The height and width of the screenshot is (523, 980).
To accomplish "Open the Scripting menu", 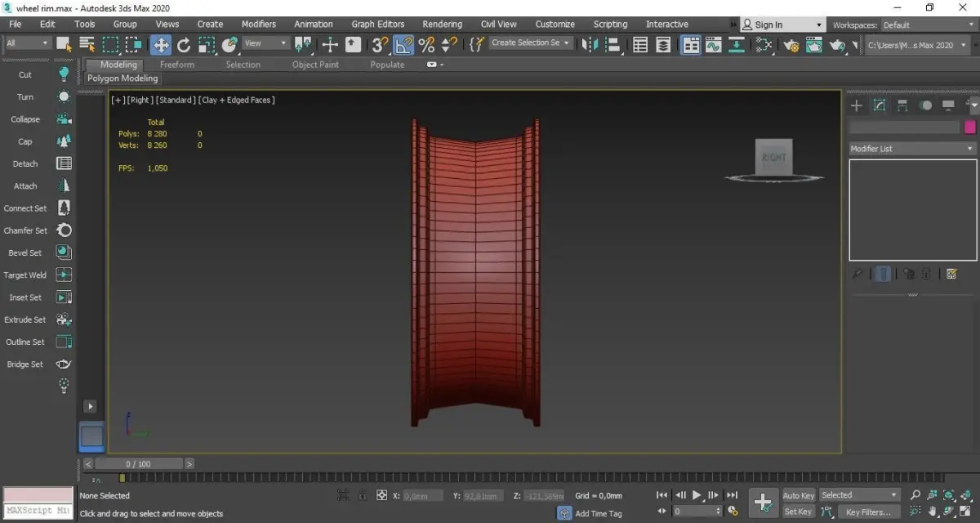I will coord(610,24).
